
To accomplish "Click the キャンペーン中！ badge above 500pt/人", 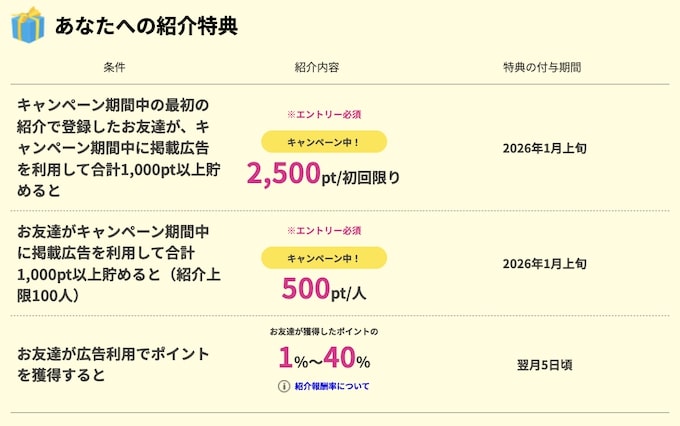I will (323, 258).
